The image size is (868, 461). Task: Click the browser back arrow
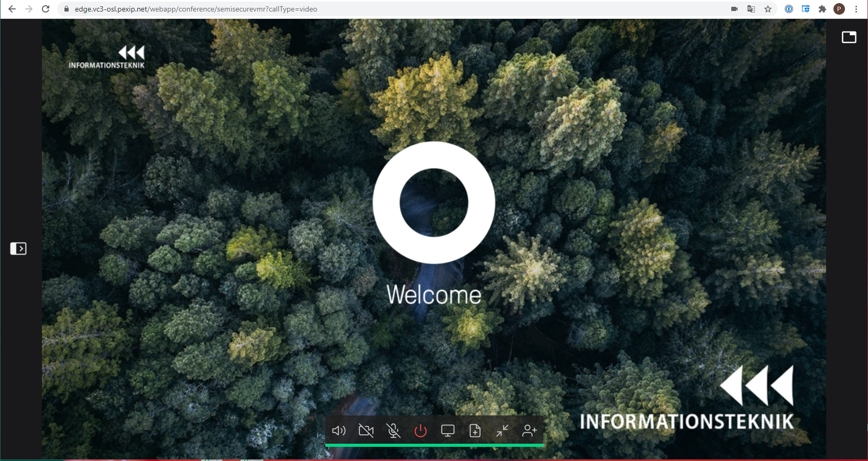(12, 9)
